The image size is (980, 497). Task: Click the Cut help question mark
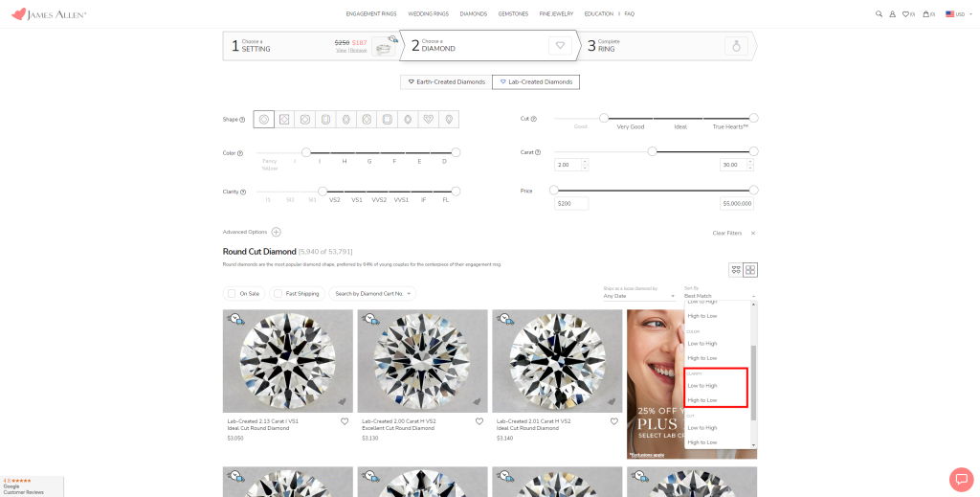(x=534, y=119)
